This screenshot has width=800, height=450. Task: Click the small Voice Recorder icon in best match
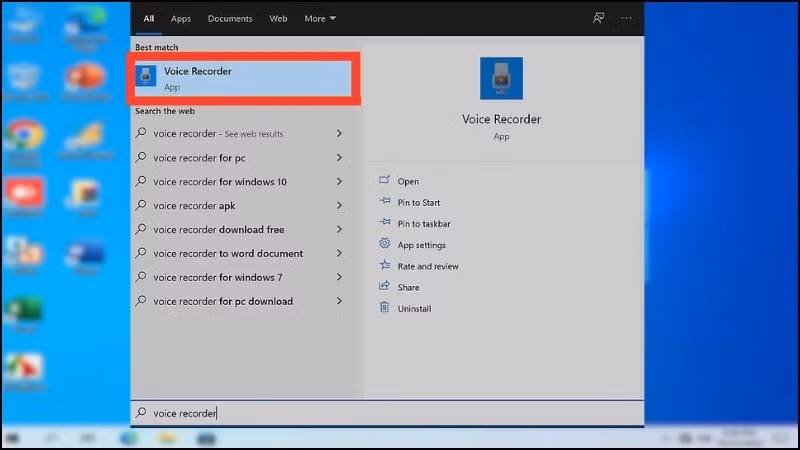[146, 76]
